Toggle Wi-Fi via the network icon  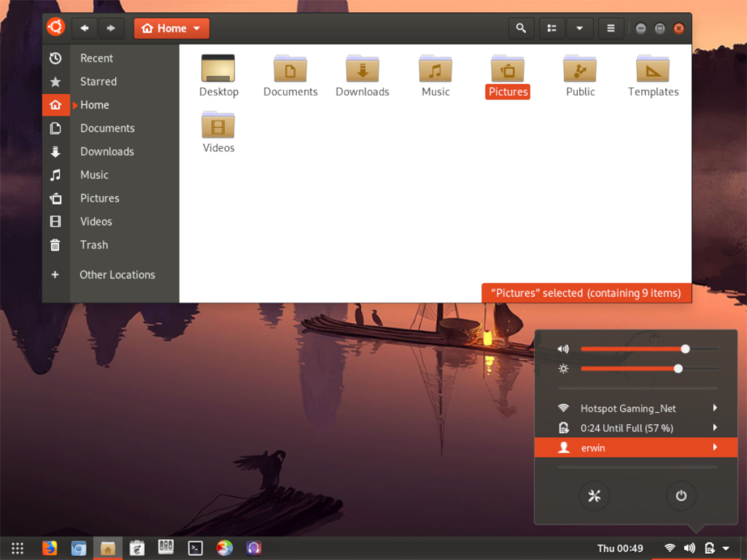669,548
